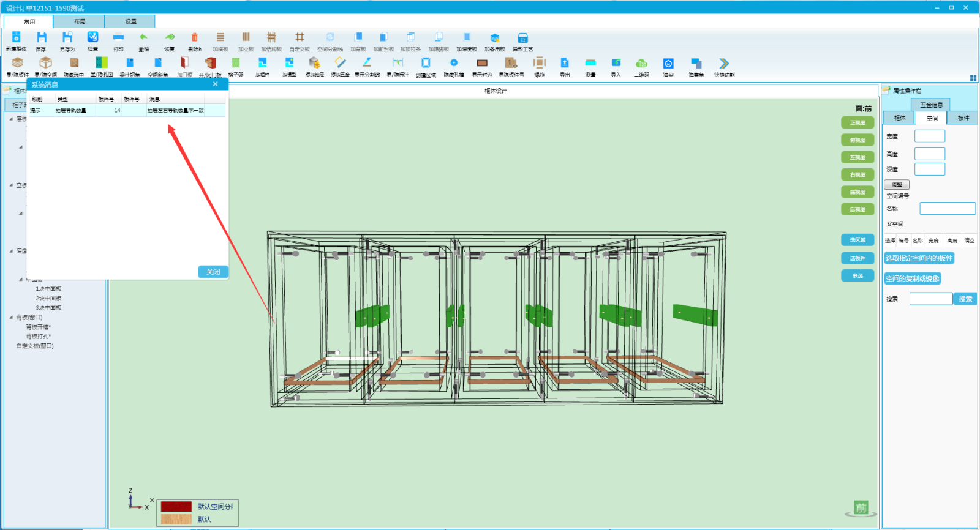Switch to the 布局 ribbon tab

point(79,21)
